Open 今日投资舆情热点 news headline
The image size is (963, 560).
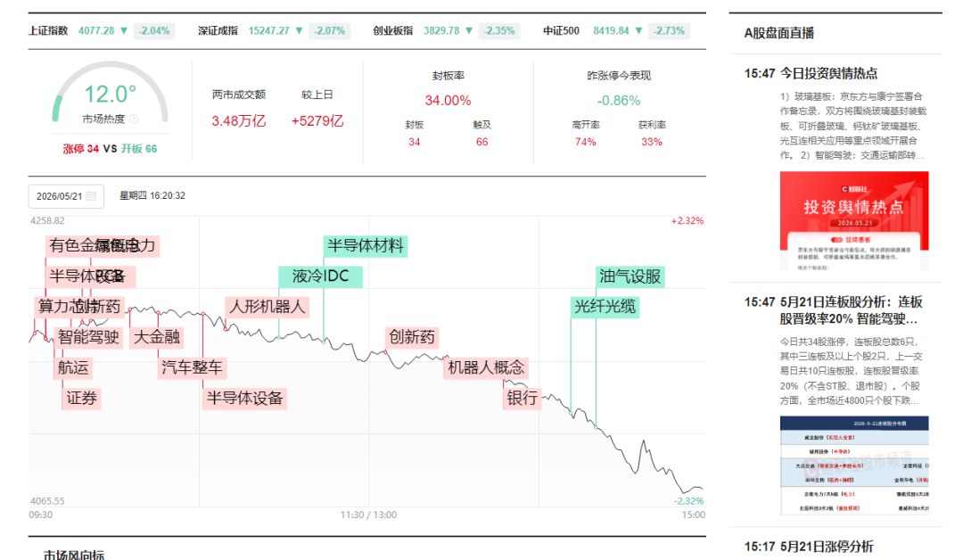(828, 74)
